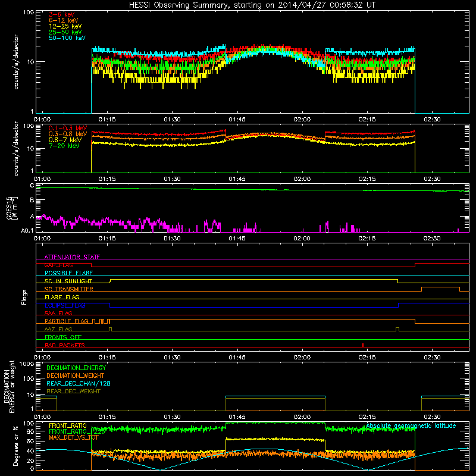Select the FRONTS_OFF flag label

click(x=63, y=337)
